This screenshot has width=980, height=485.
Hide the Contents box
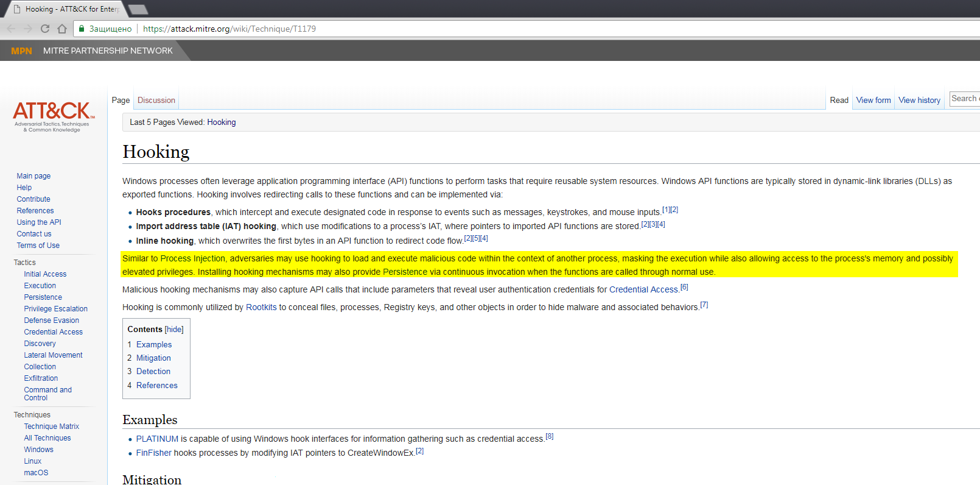(x=174, y=330)
